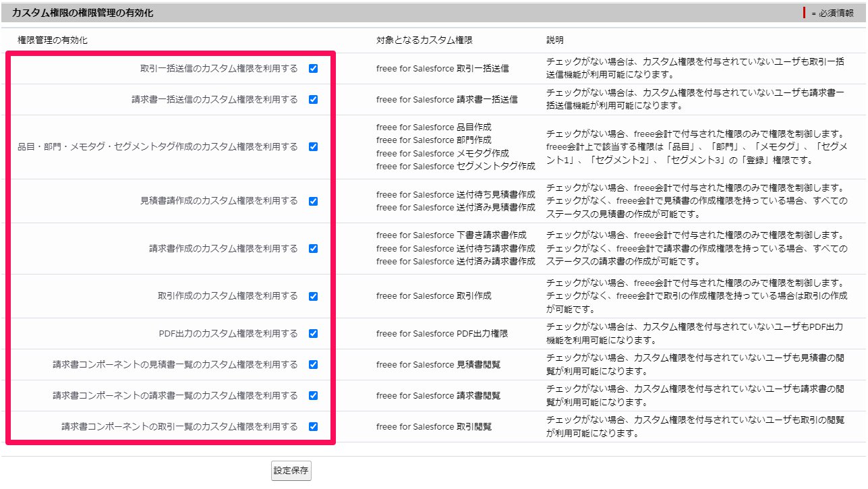868x489 pixels.
Task: Click label 見積書請作成のカスタム権限を利用する
Action: tap(219, 201)
